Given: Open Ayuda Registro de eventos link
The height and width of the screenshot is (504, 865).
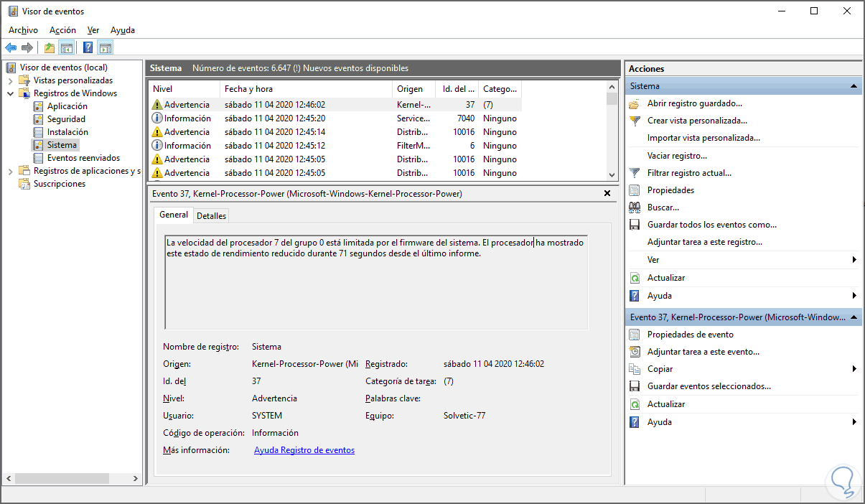Looking at the screenshot, I should (304, 450).
